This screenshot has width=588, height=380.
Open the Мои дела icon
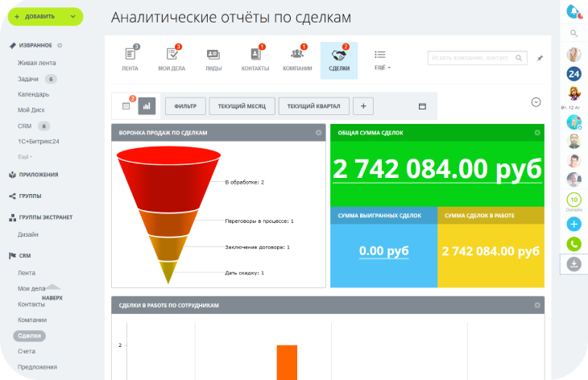pyautogui.click(x=172, y=55)
